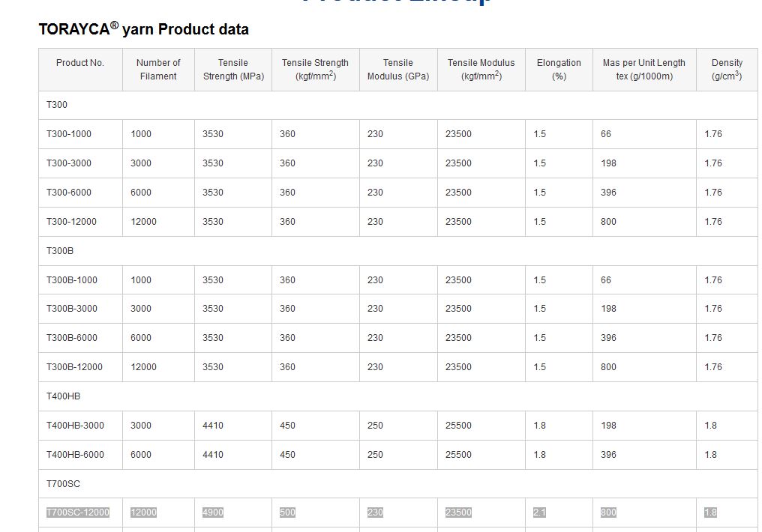Select the T300B-12000 product cell
Viewport: 762px width, 532px height.
[74, 367]
